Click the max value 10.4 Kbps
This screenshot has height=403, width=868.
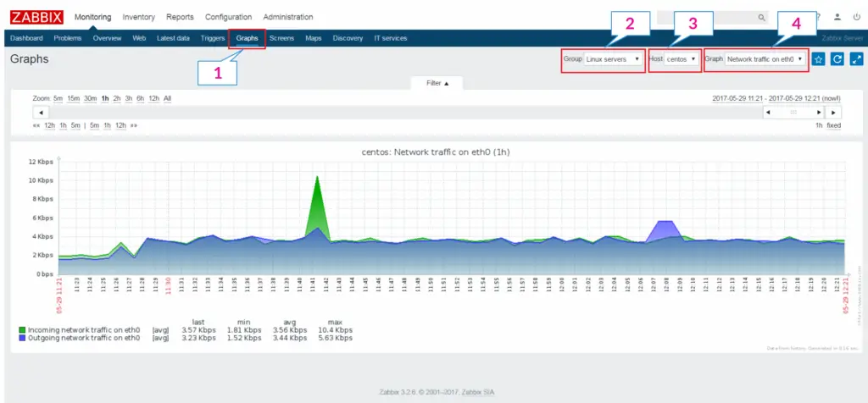334,330
